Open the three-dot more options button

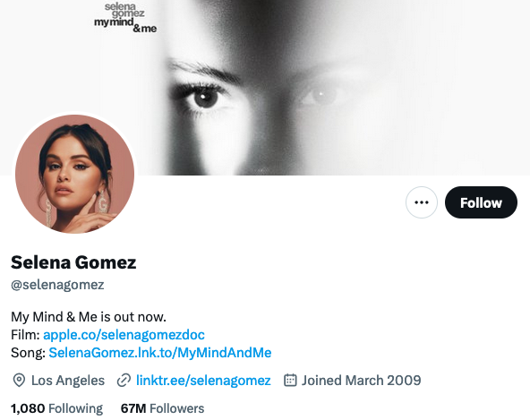422,202
